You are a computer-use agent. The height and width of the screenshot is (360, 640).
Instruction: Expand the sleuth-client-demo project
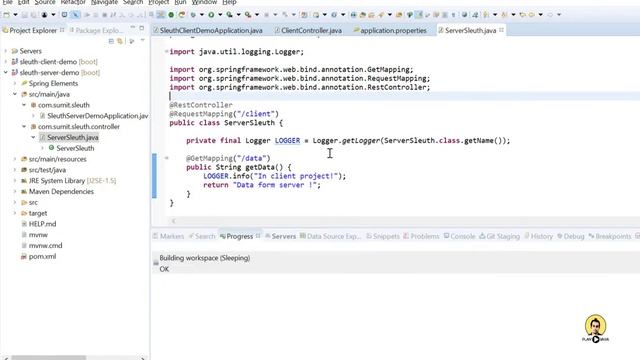[x=6, y=62]
